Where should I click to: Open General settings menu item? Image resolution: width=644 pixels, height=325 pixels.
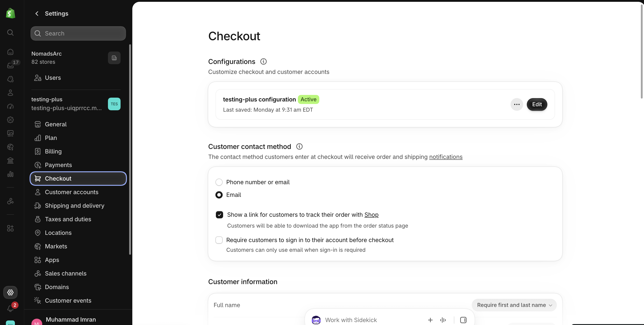click(x=78, y=124)
